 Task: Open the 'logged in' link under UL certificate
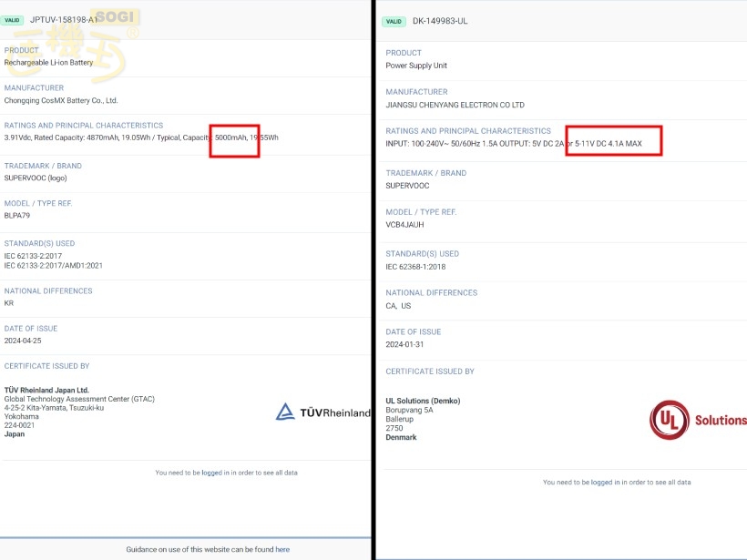602,482
